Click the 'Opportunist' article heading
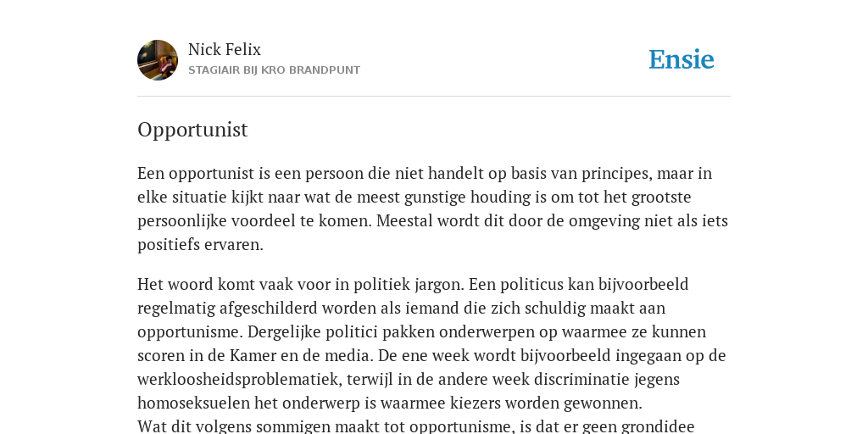868x434 pixels. pos(192,130)
